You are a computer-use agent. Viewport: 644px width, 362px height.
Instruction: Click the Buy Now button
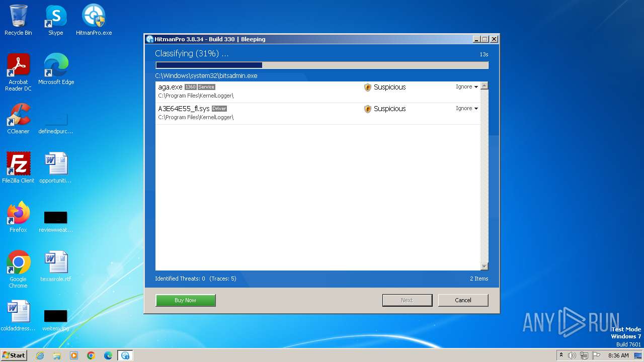(x=186, y=300)
